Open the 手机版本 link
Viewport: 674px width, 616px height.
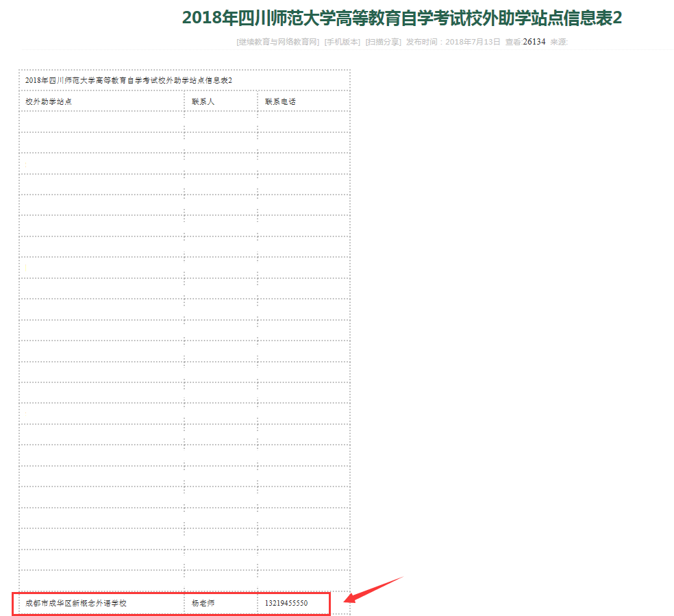[342, 42]
